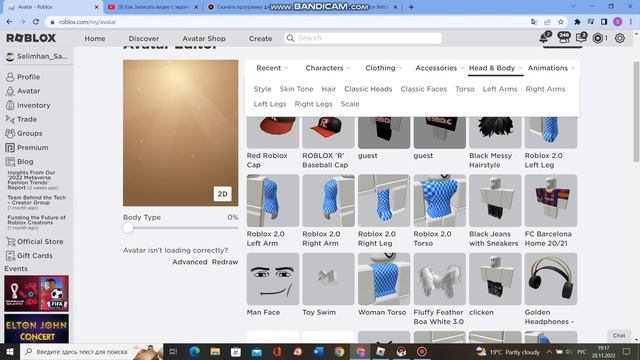Go to Home in top navigation

[95, 38]
